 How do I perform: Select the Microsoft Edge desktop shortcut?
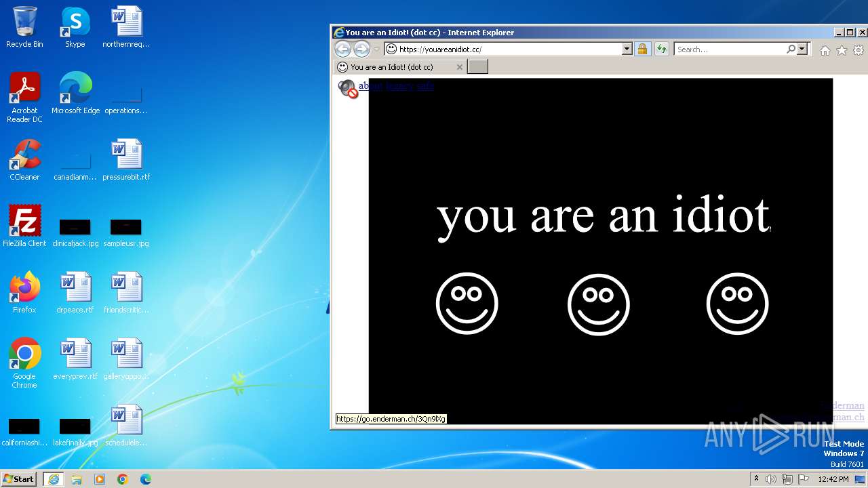[x=75, y=94]
